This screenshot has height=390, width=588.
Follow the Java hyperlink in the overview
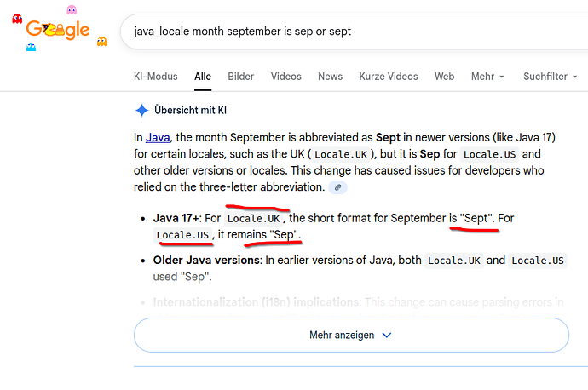click(158, 136)
